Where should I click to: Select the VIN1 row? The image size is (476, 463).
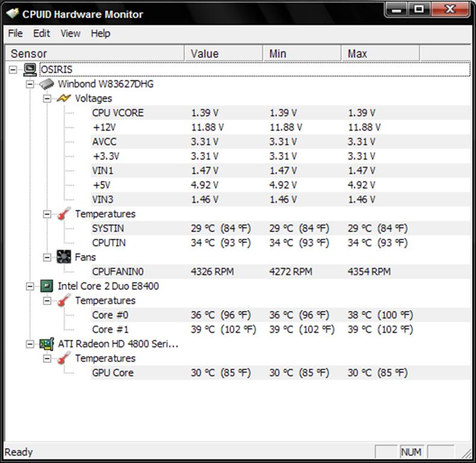(x=281, y=171)
